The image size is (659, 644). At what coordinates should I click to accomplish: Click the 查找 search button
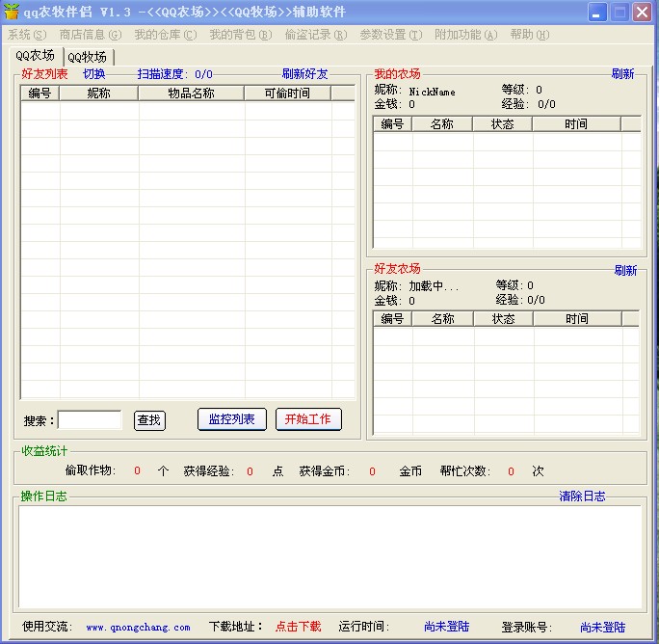click(149, 420)
